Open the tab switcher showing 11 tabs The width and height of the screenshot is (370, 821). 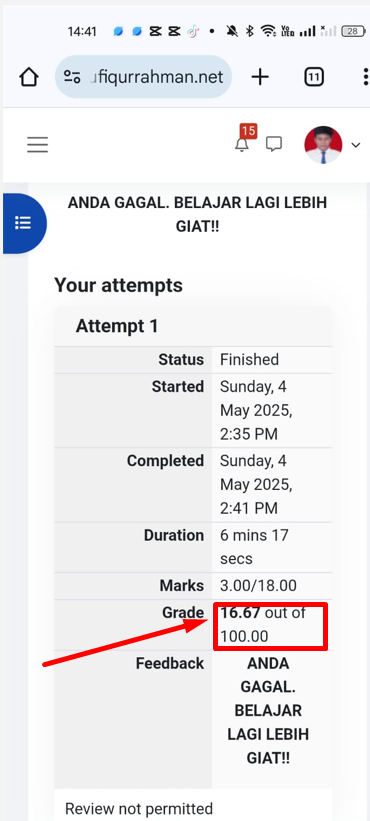pos(313,77)
